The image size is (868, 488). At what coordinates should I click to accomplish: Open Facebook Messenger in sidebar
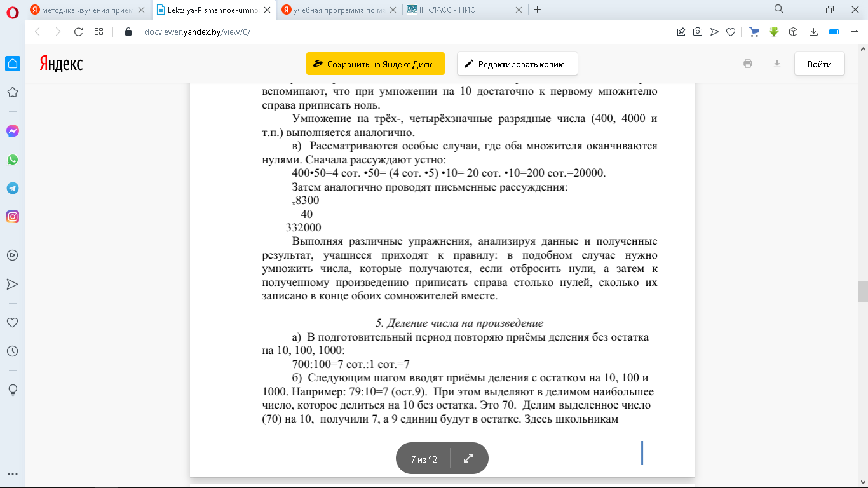coord(12,131)
